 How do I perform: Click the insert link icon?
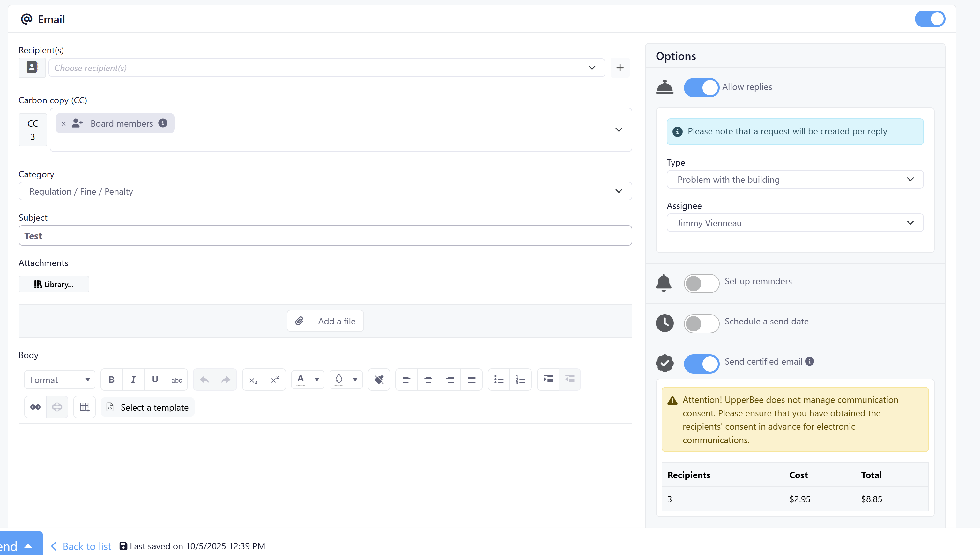click(35, 407)
